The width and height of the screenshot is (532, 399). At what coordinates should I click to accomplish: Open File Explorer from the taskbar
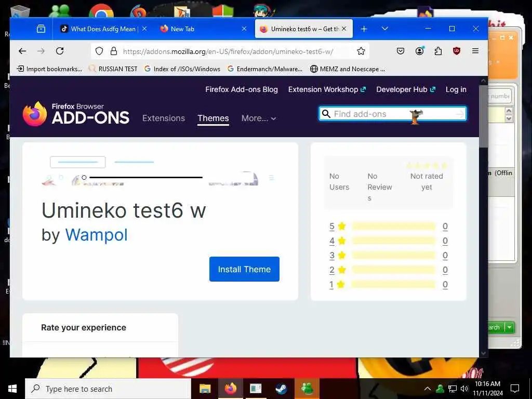pos(205,389)
